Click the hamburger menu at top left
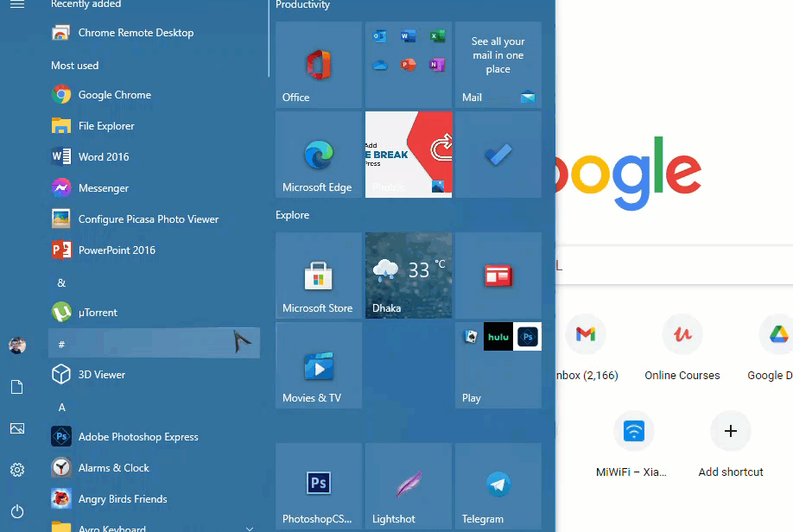Image resolution: width=793 pixels, height=532 pixels. (x=17, y=4)
